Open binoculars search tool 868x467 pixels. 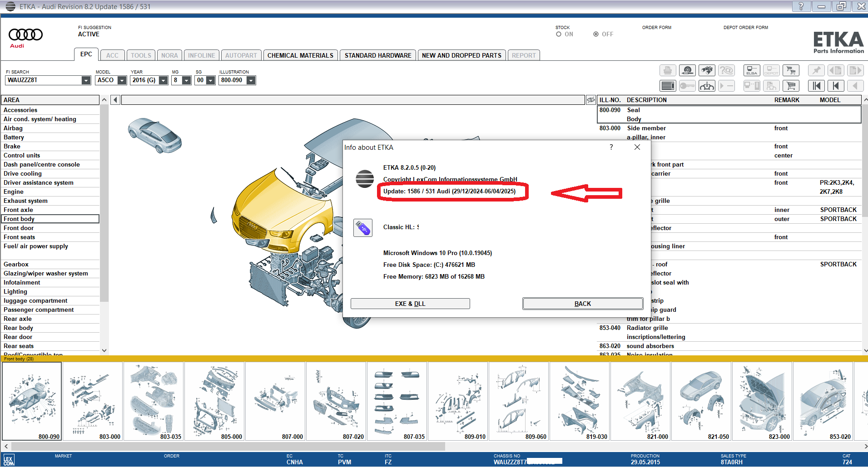tap(707, 70)
